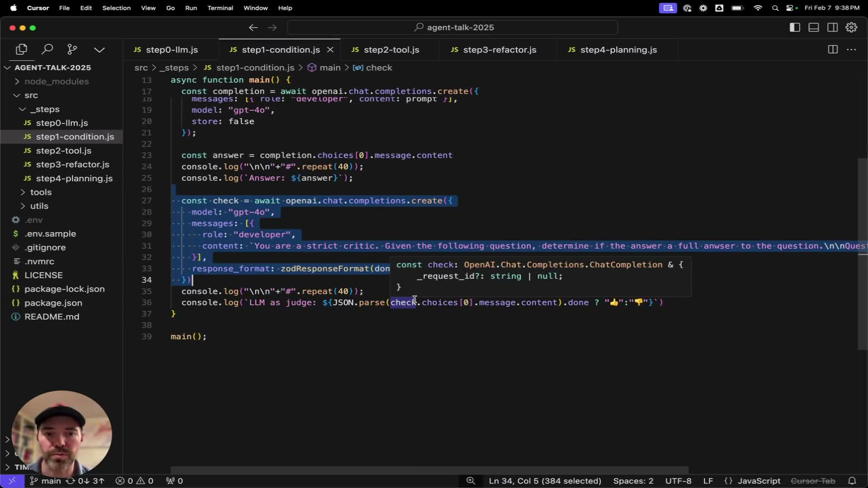
Task: Click the JavaScript language mode button
Action: [x=758, y=481]
